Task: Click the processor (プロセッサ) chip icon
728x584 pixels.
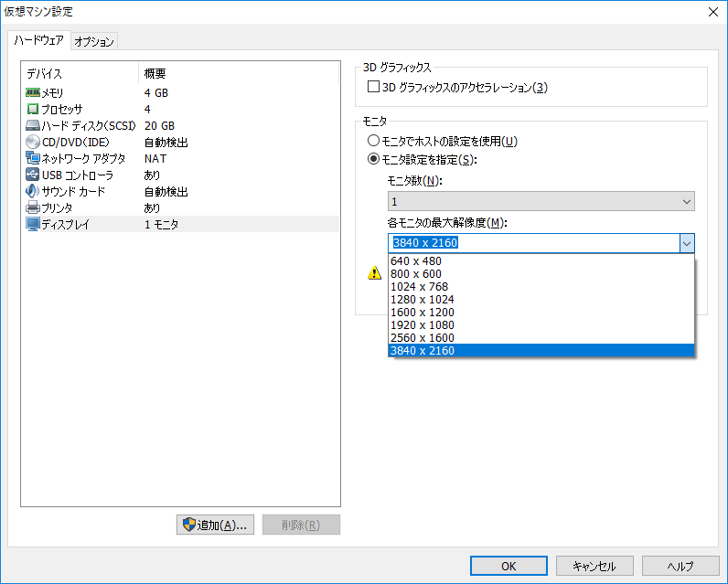Action: [33, 109]
